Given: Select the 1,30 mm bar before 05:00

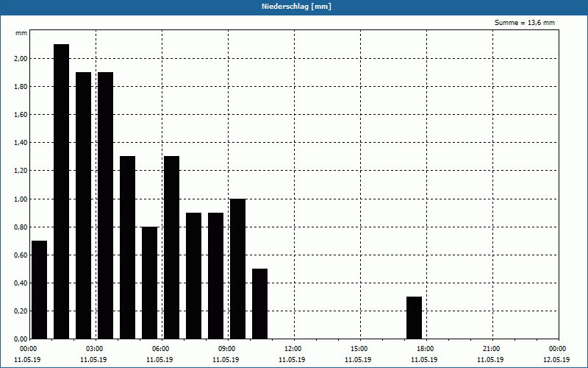Looking at the screenshot, I should pyautogui.click(x=127, y=247).
